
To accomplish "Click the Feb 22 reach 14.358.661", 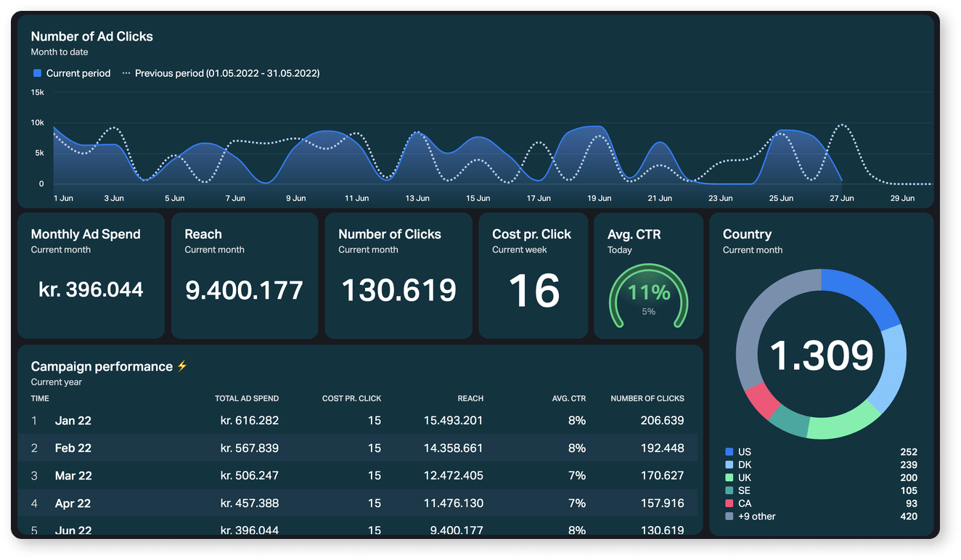I will 454,448.
